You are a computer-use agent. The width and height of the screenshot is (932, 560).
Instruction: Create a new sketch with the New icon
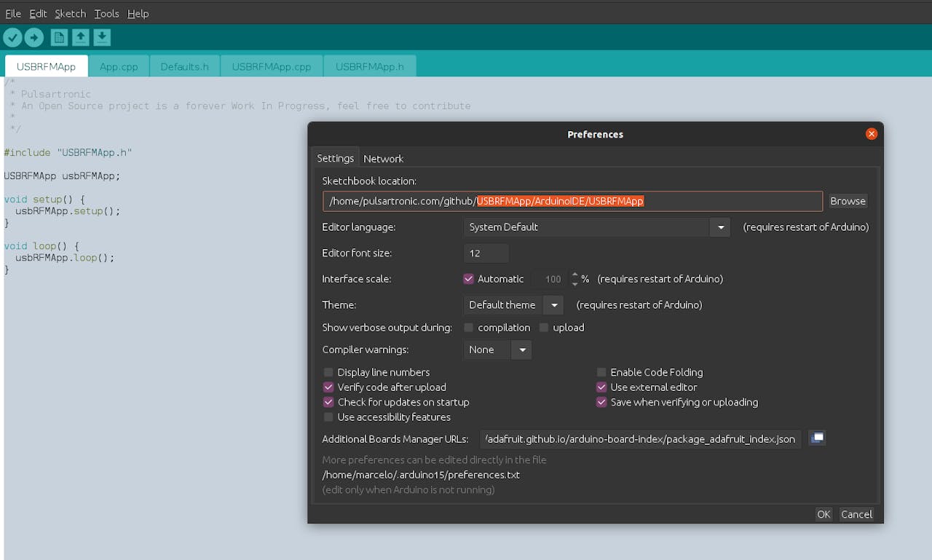(59, 37)
